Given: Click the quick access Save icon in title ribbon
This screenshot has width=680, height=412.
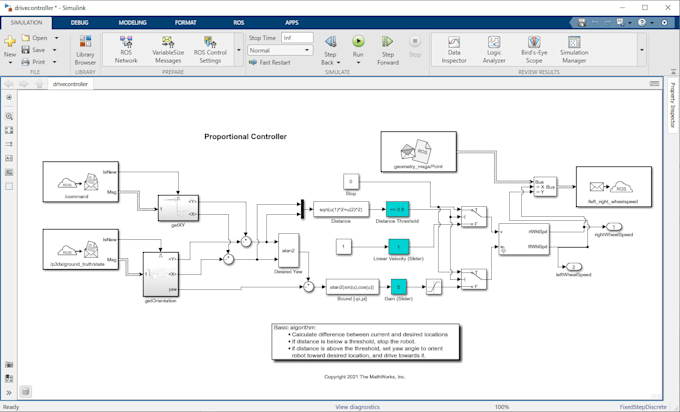Looking at the screenshot, I should pyautogui.click(x=582, y=23).
